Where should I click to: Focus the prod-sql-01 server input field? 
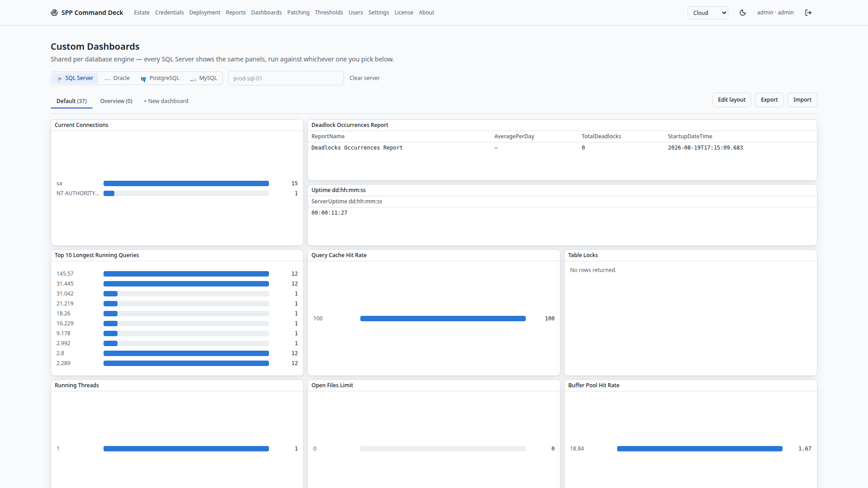[286, 78]
